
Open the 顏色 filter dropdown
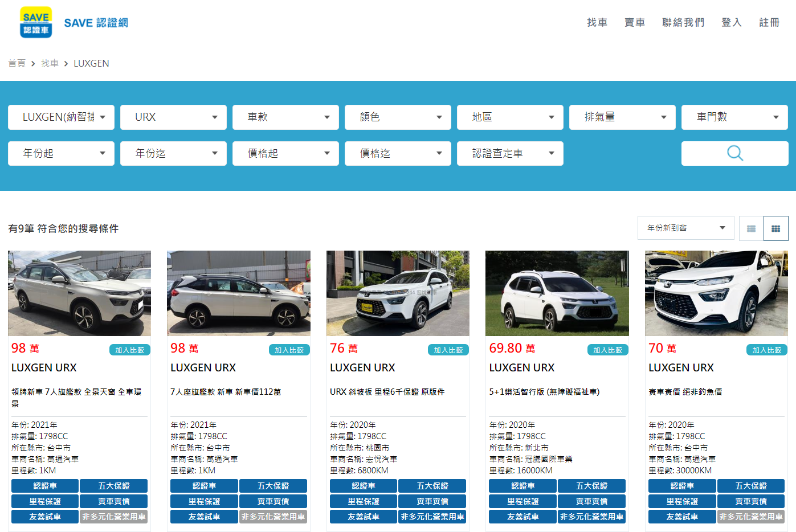397,117
